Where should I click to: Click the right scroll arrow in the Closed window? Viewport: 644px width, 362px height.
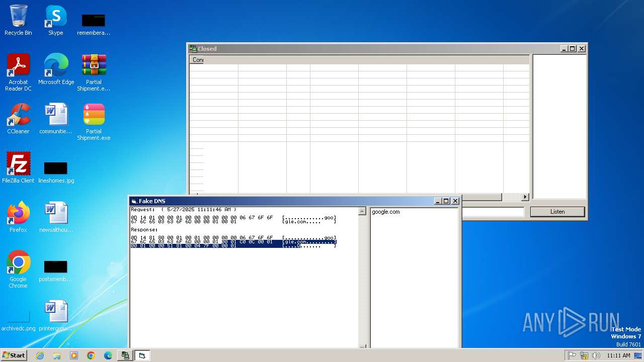pyautogui.click(x=525, y=197)
